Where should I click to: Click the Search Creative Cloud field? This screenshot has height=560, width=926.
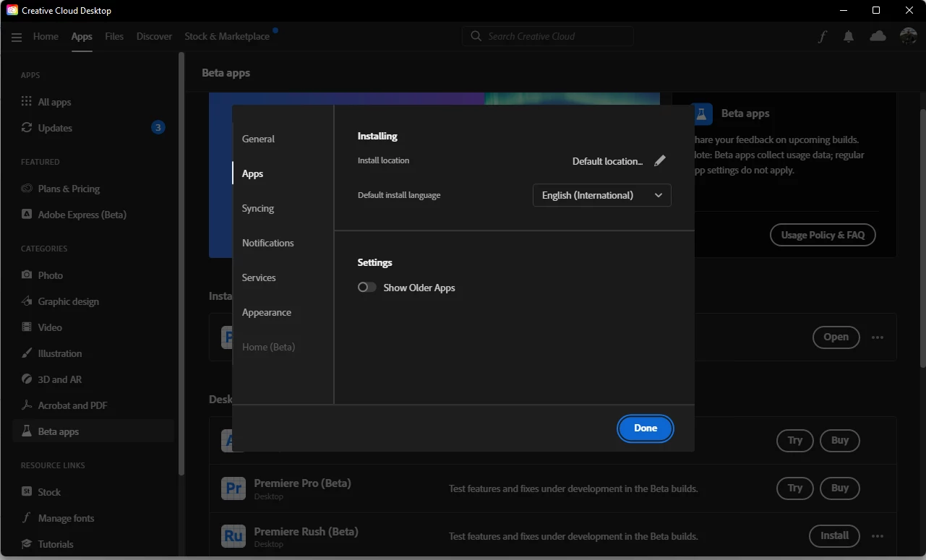[548, 36]
